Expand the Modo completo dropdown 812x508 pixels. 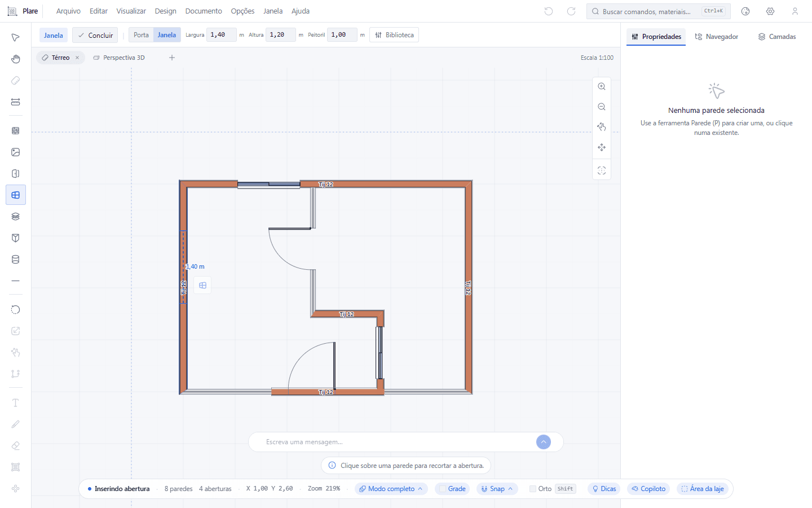pos(391,489)
